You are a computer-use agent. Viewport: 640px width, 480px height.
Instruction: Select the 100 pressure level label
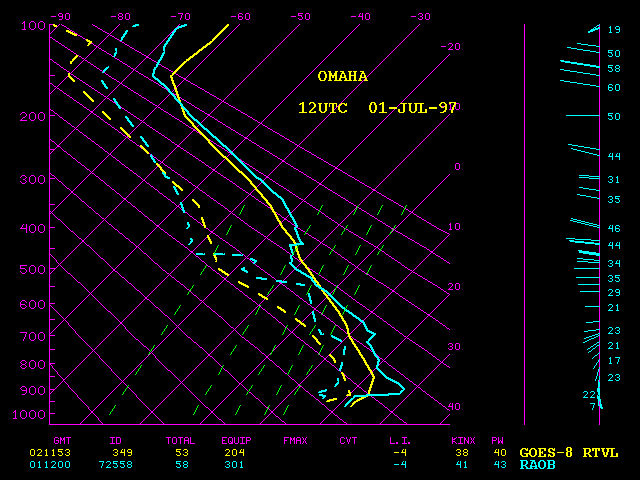pyautogui.click(x=33, y=26)
